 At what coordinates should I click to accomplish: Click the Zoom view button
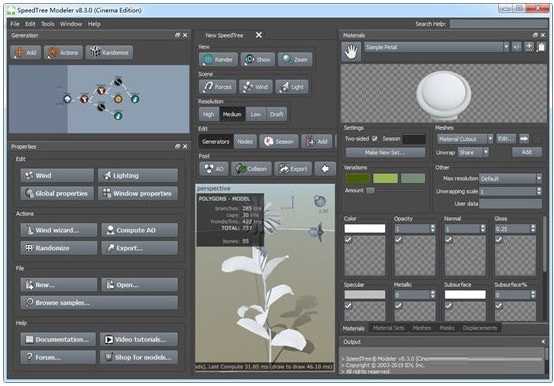click(x=295, y=59)
